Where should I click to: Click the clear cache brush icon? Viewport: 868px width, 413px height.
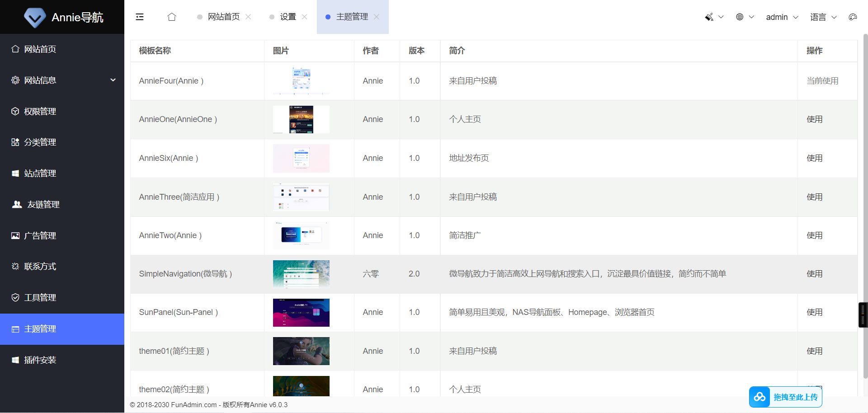[x=709, y=17]
